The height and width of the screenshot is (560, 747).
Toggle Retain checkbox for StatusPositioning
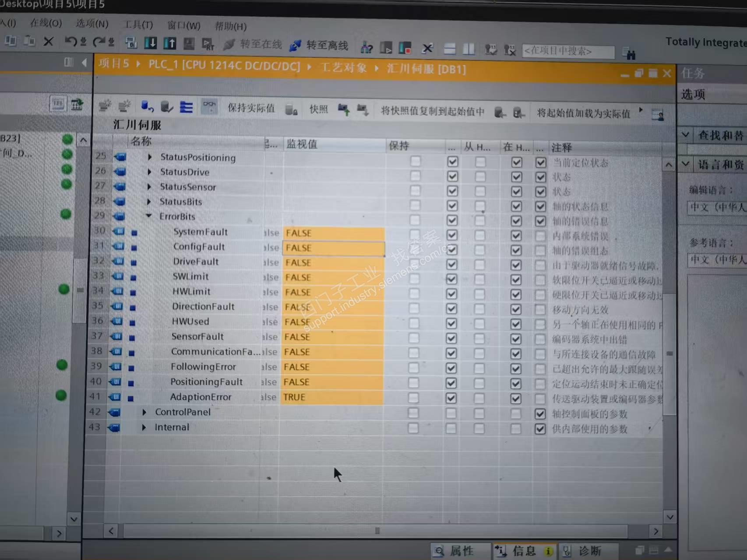click(416, 161)
